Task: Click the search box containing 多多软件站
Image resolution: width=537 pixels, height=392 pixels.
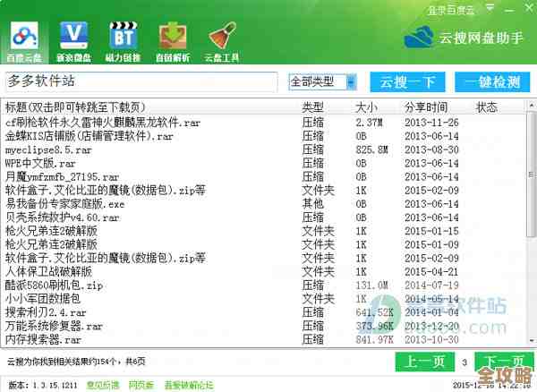Action: coord(141,81)
